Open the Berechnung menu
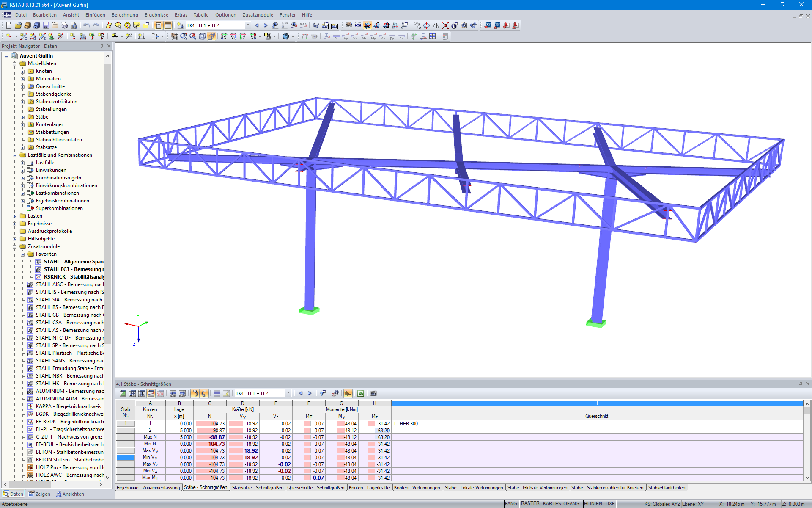Image resolution: width=812 pixels, height=508 pixels. (x=125, y=15)
